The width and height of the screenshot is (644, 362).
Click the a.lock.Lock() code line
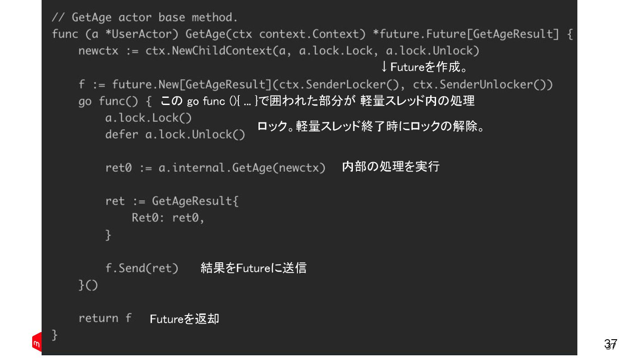[x=148, y=118]
